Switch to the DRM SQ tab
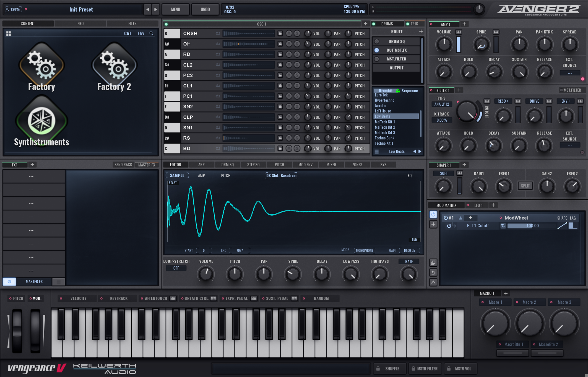Viewport: 588px width, 377px height. click(x=227, y=165)
